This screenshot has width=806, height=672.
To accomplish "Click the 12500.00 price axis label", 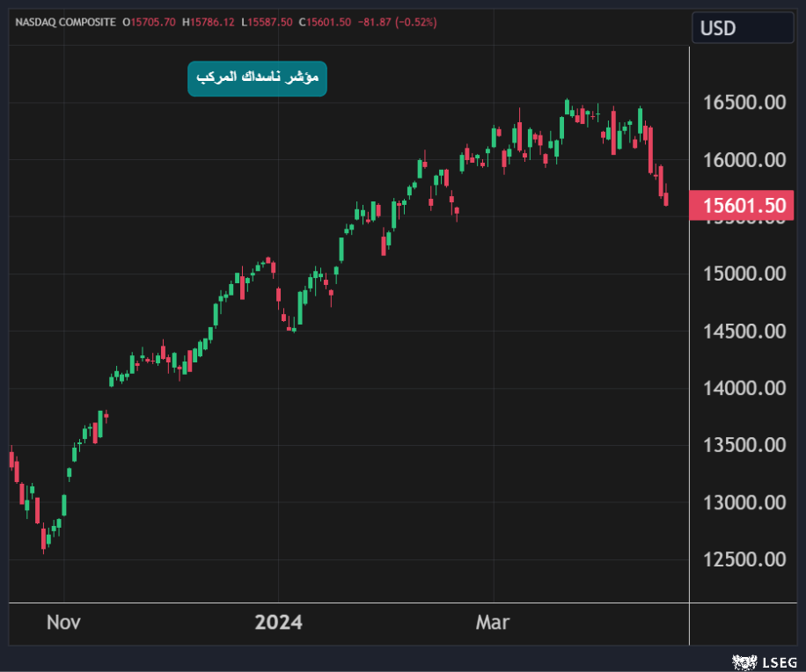I will click(x=744, y=559).
